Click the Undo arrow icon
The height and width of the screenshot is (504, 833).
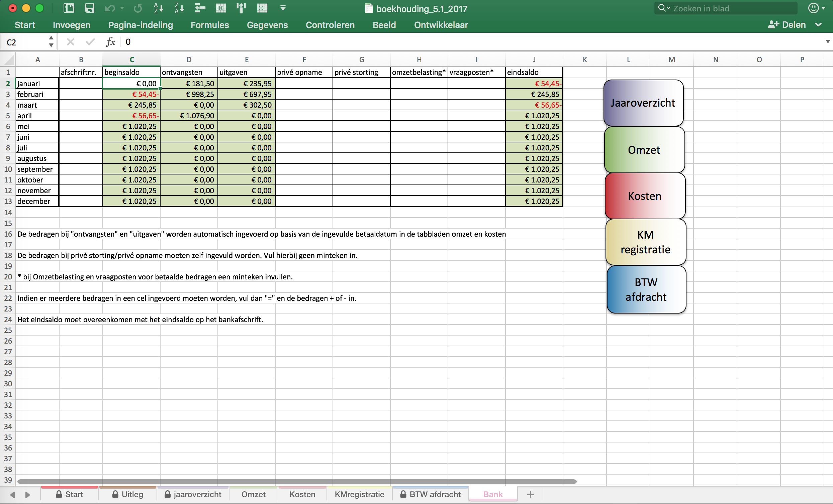tap(110, 8)
